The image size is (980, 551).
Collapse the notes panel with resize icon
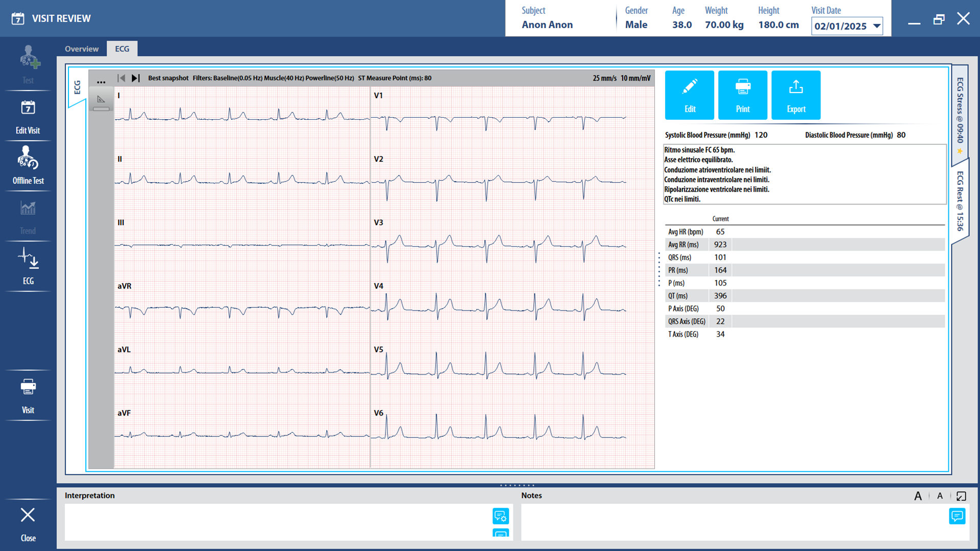[x=961, y=496]
